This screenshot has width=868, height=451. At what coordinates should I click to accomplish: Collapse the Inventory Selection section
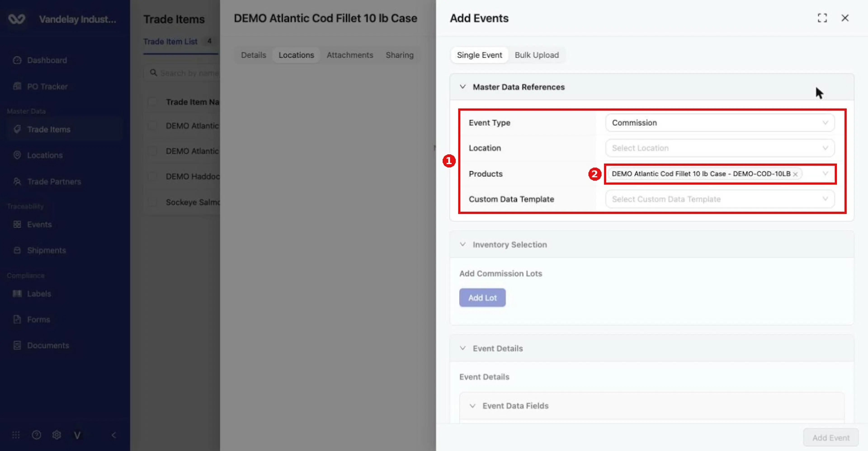tap(463, 244)
